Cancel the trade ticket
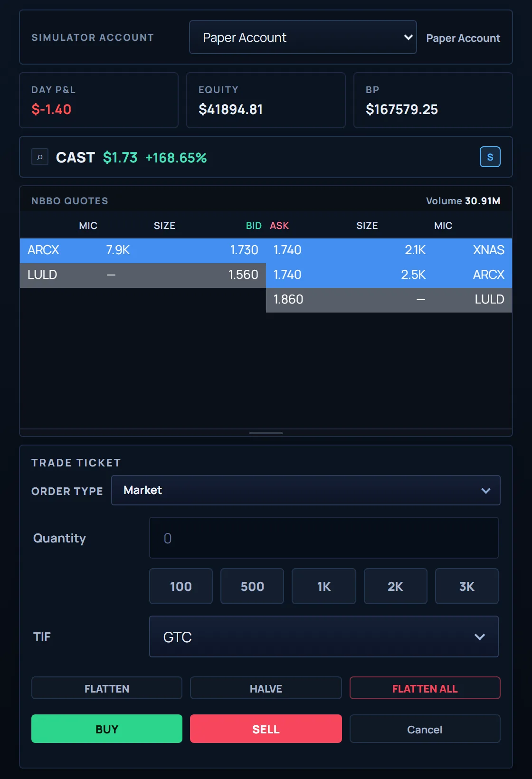532x779 pixels. point(425,729)
